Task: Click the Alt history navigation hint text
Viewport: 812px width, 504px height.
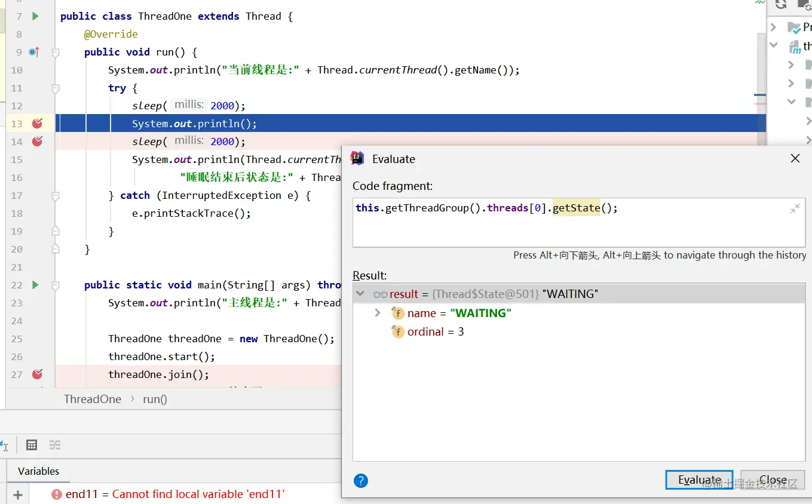Action: click(x=660, y=255)
